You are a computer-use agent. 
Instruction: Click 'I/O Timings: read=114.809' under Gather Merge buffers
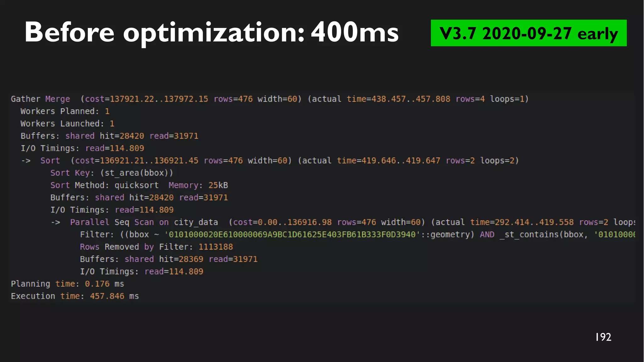[x=82, y=148]
